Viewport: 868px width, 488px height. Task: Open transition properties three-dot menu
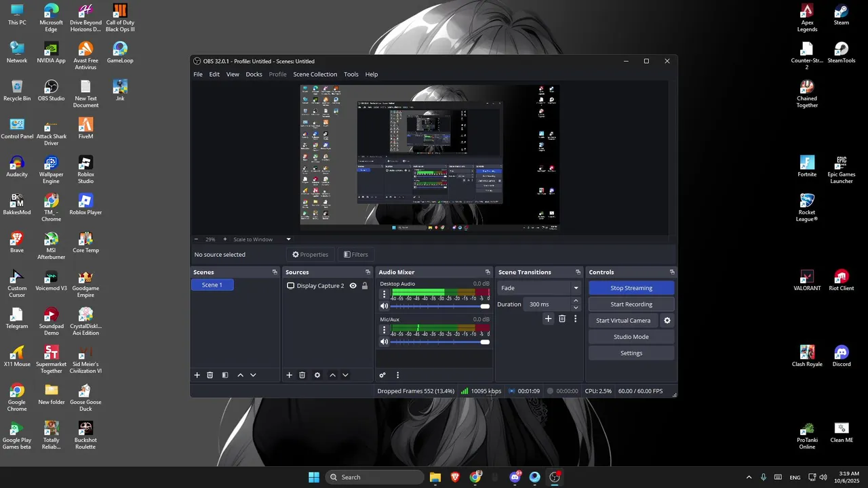pyautogui.click(x=576, y=319)
